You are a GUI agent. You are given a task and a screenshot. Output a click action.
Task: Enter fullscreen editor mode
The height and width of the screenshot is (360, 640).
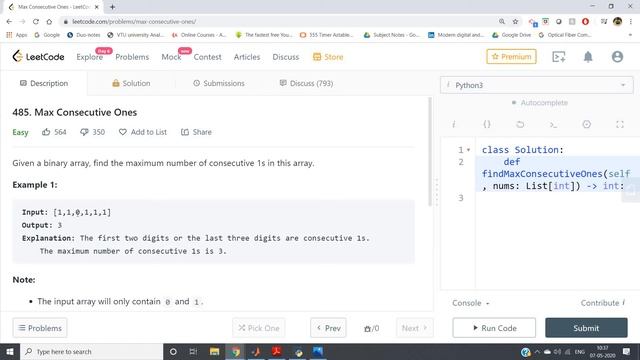tap(620, 124)
